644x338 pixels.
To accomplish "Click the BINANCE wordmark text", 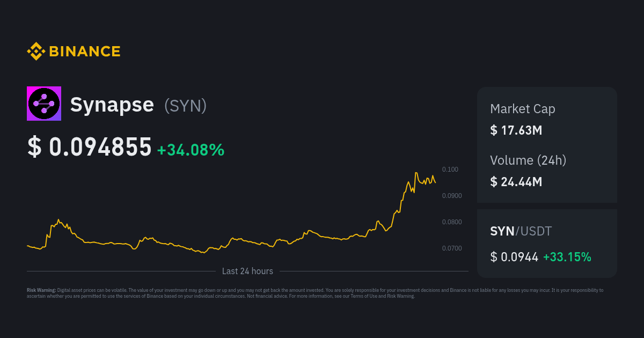I will [85, 52].
